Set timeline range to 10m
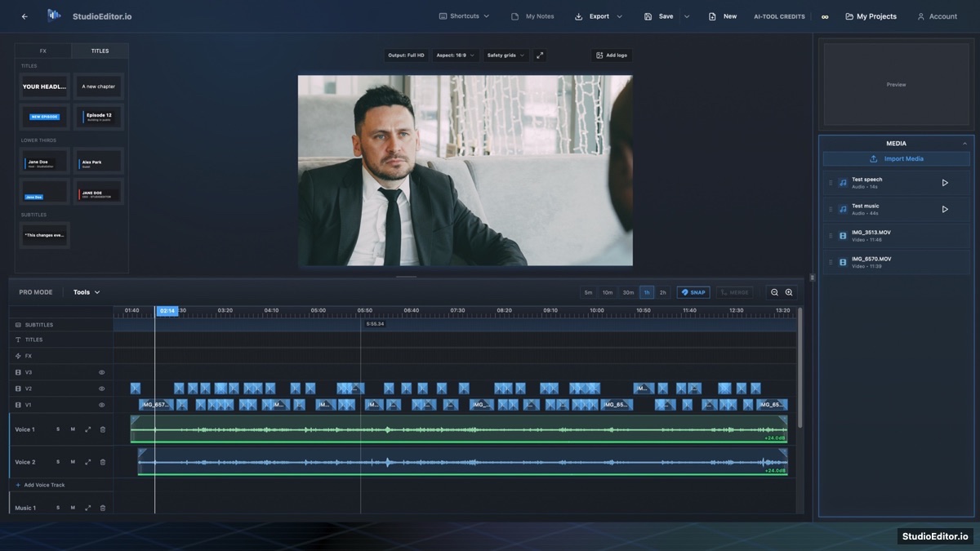Viewport: 980px width, 551px height. coord(608,292)
